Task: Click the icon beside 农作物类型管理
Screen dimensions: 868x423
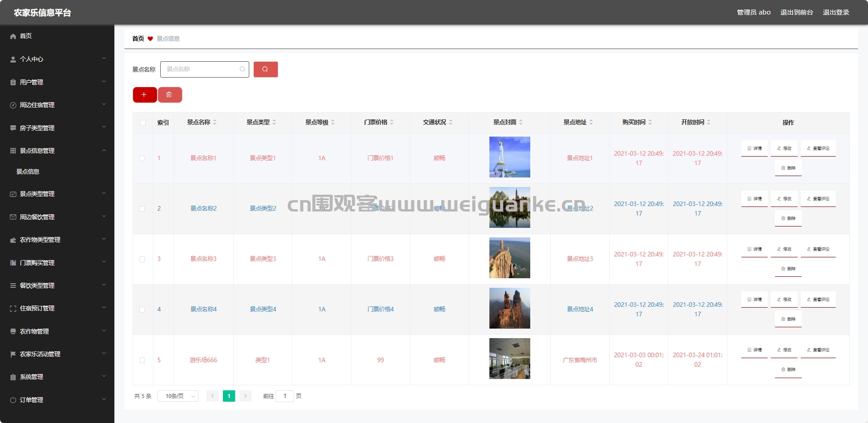Action: point(13,240)
